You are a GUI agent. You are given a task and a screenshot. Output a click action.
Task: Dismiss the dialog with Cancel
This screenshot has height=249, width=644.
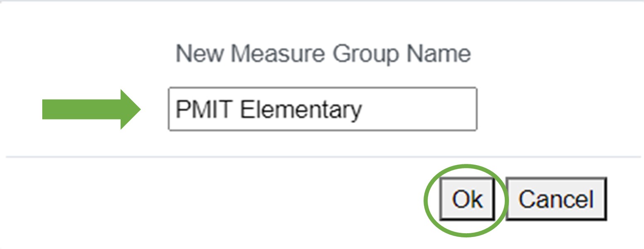[556, 199]
